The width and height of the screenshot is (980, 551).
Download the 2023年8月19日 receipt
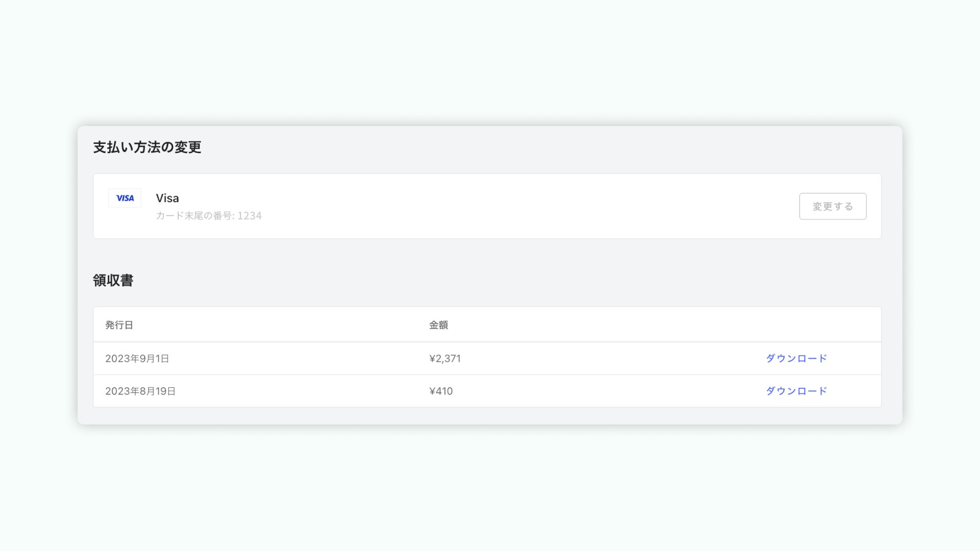point(796,391)
